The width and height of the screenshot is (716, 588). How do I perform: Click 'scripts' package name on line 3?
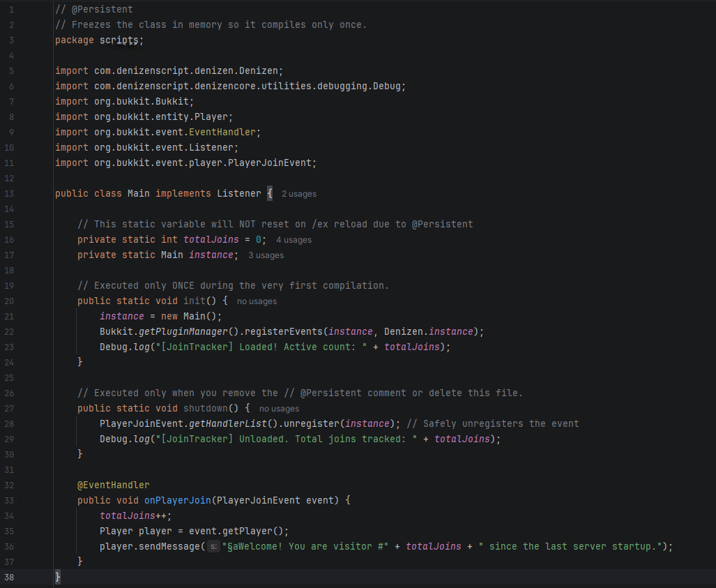[119, 40]
